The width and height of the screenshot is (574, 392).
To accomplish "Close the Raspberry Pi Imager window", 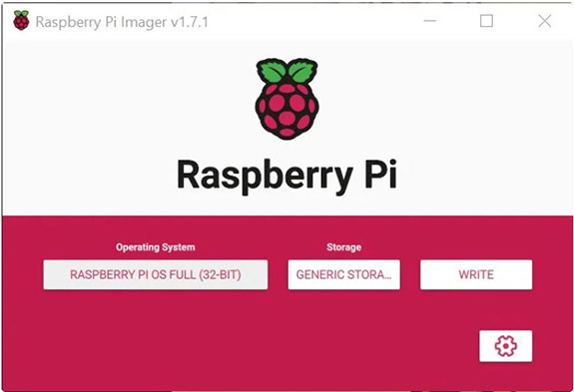I will (x=545, y=21).
